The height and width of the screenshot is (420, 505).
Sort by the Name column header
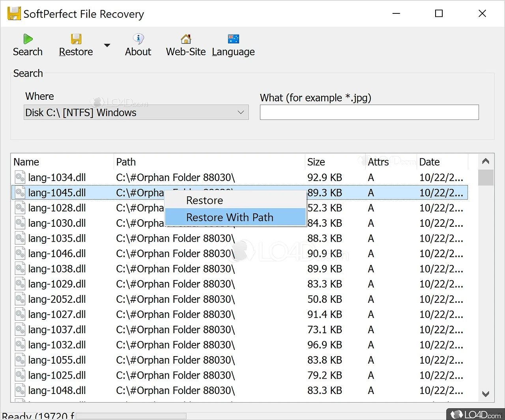tap(62, 162)
